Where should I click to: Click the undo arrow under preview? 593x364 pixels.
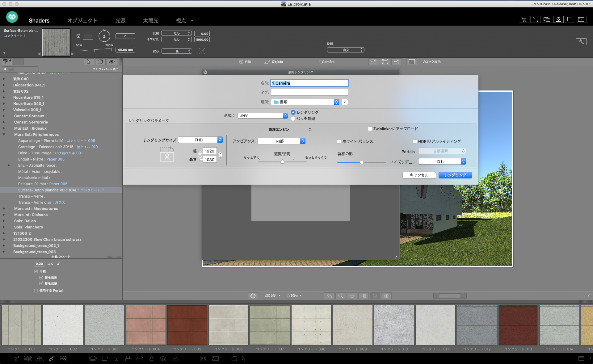(x=329, y=296)
